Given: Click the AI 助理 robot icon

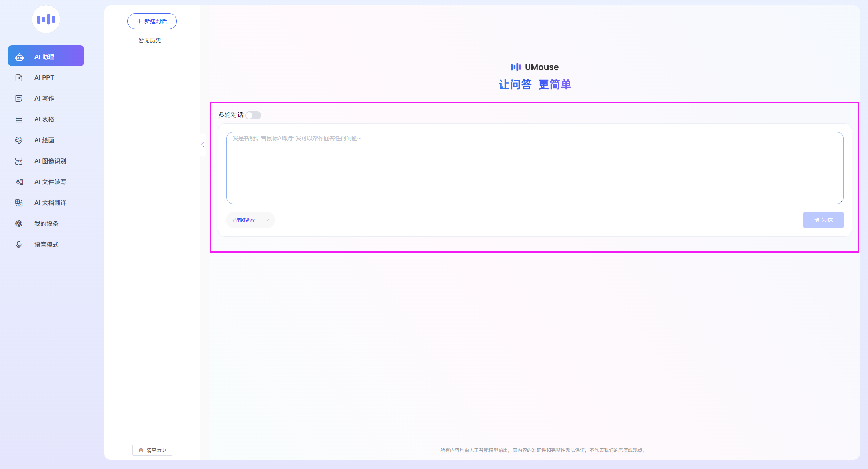Looking at the screenshot, I should pyautogui.click(x=19, y=57).
